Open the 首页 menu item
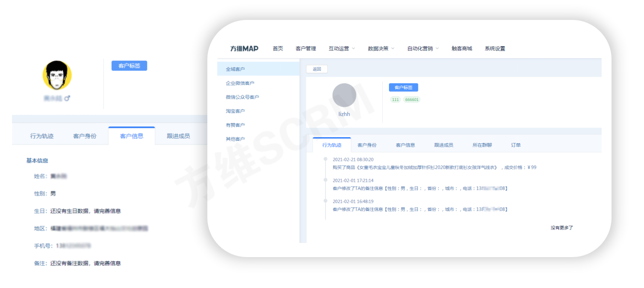The width and height of the screenshot is (644, 288). 277,49
